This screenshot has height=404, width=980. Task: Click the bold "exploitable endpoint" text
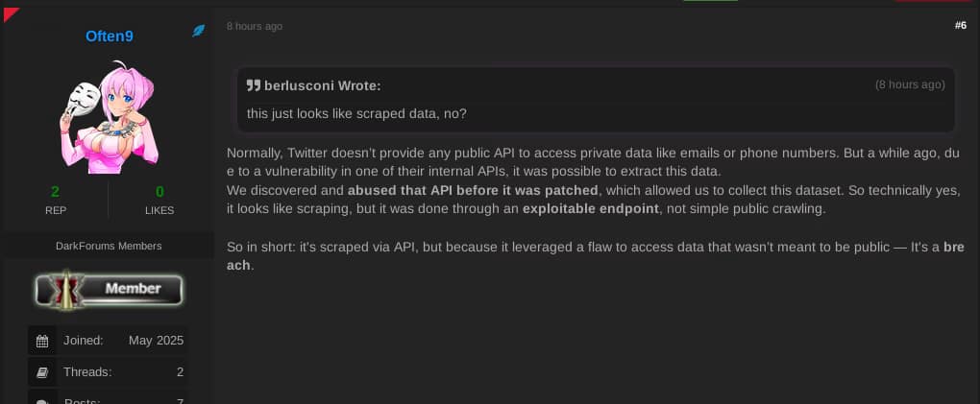pos(591,208)
